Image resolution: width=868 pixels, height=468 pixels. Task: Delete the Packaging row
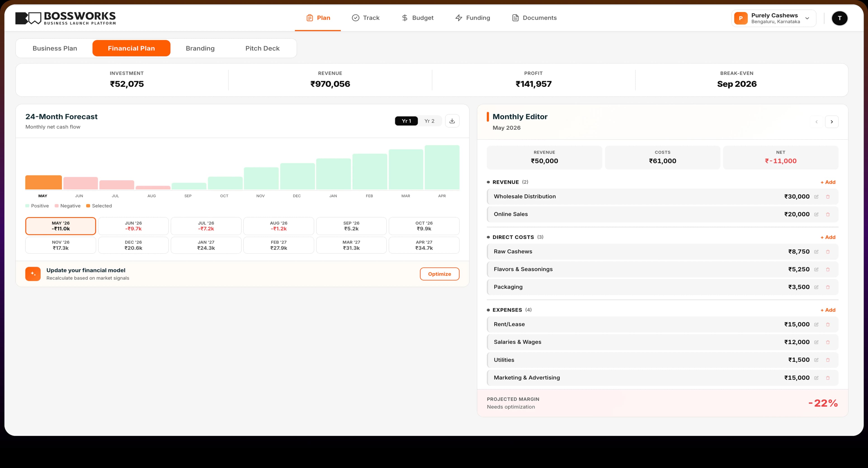(x=828, y=287)
